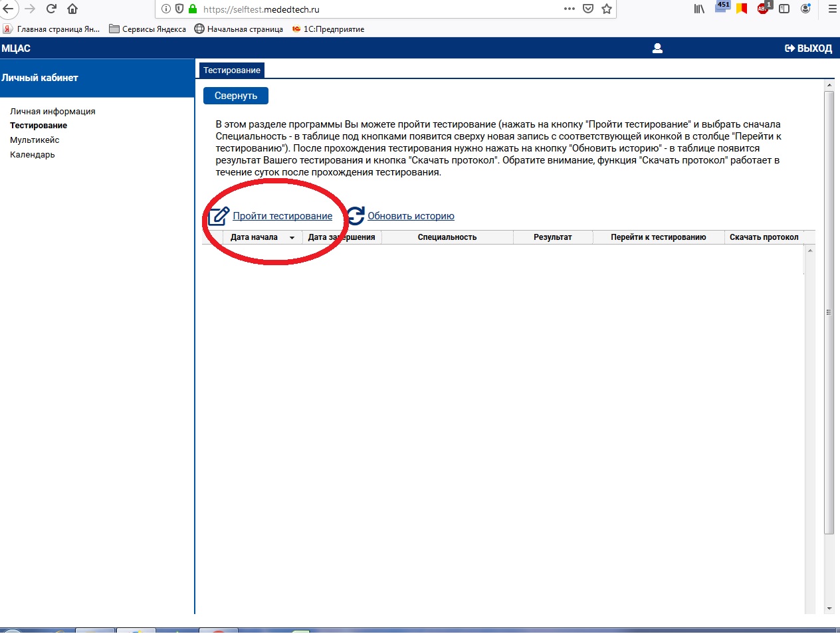This screenshot has width=840, height=634.
Task: Open the user profile icon in header
Action: (x=657, y=48)
